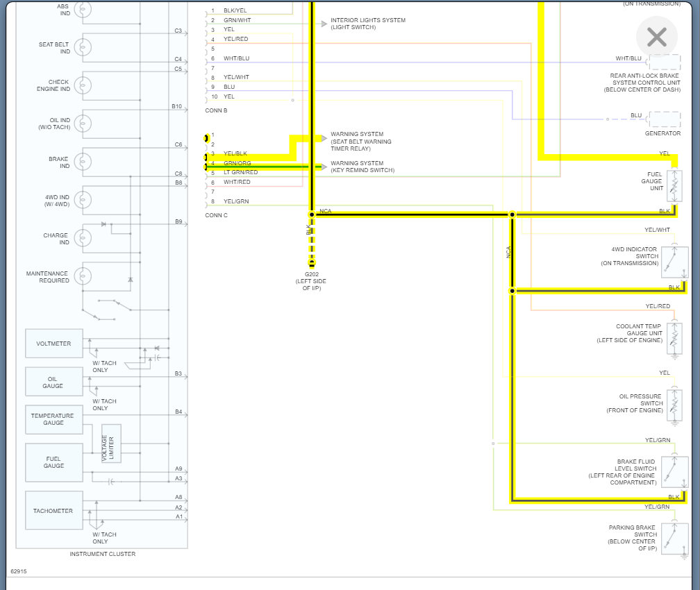Select the TACHOMETER box

click(54, 511)
